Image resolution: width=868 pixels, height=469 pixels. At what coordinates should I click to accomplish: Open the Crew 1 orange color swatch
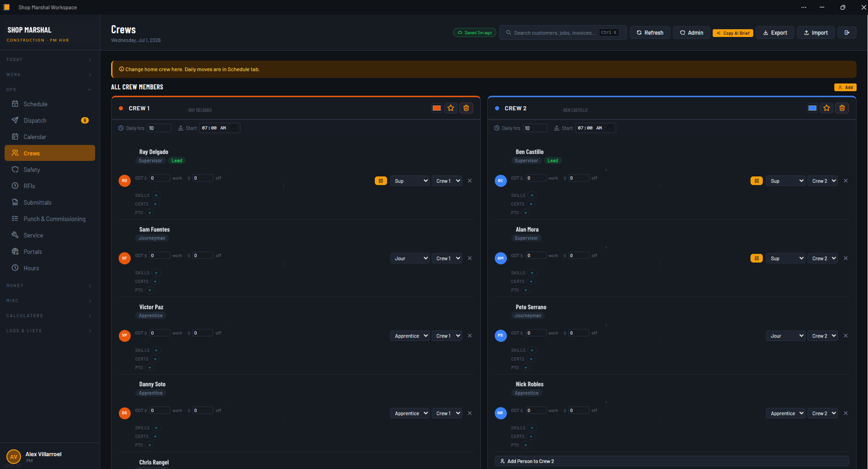point(436,108)
